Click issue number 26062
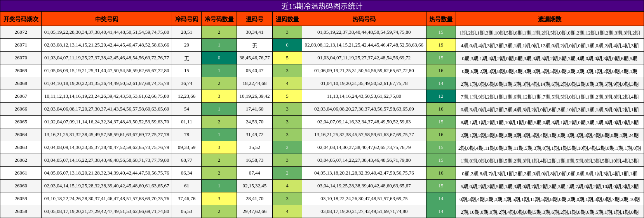The height and width of the screenshot is (218, 644). point(21,160)
